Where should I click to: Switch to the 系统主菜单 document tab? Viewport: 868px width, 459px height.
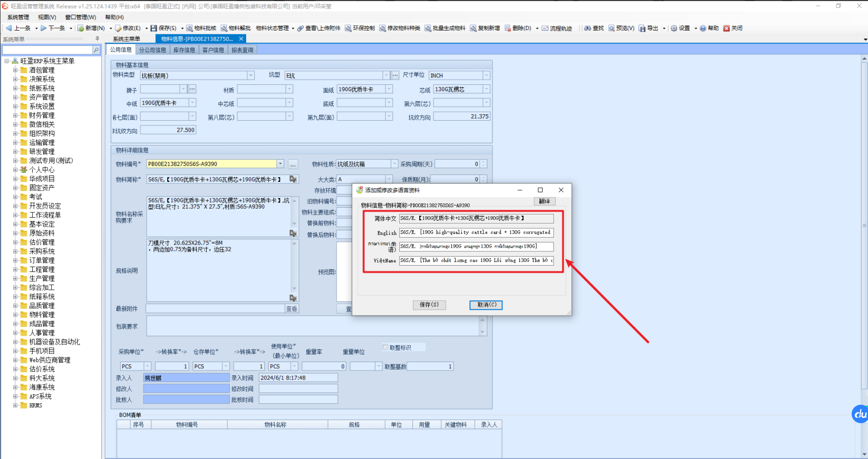127,39
